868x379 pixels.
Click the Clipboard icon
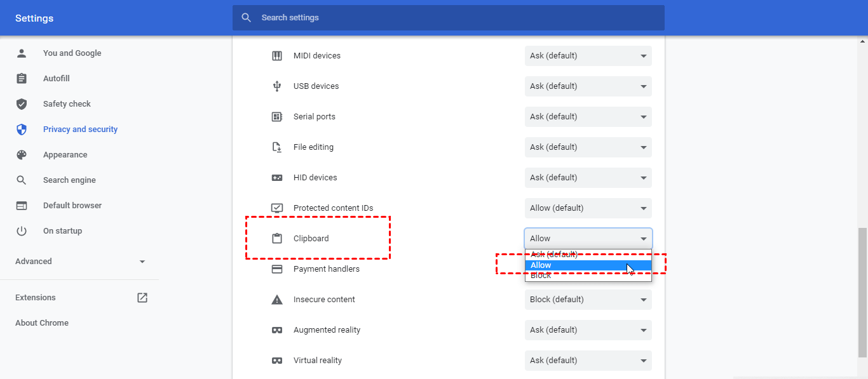pos(277,239)
